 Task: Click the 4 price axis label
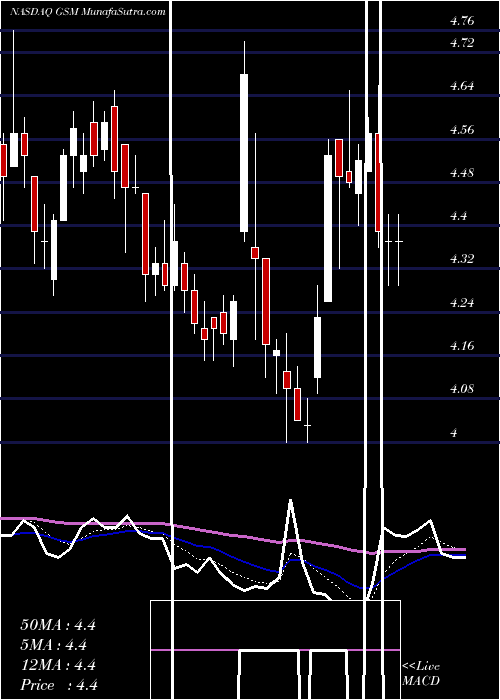tap(454, 432)
